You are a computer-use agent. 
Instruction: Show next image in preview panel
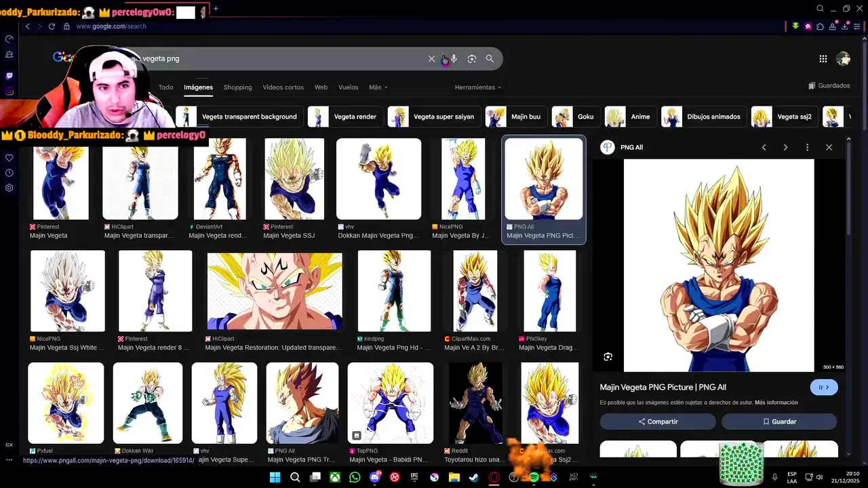785,147
